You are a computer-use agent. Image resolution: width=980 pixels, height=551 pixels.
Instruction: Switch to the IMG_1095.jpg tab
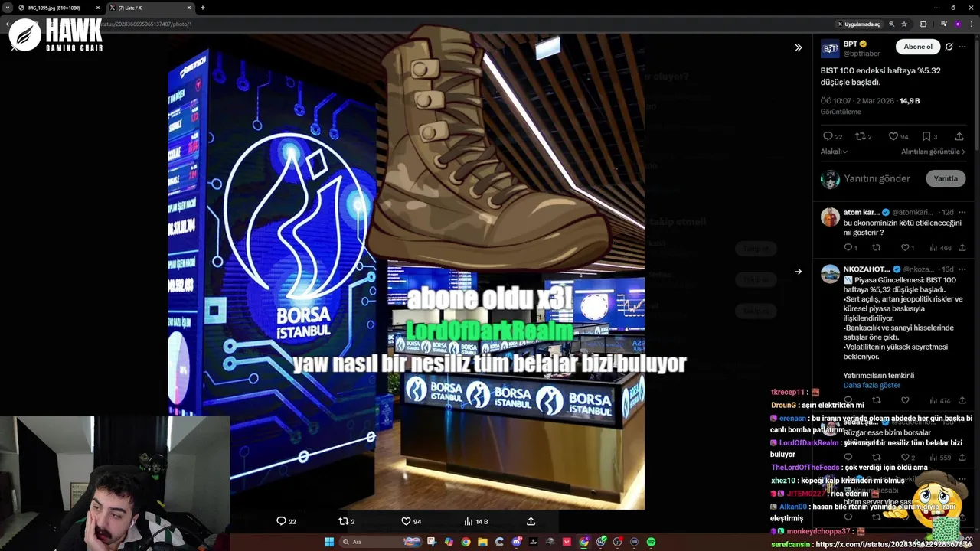(58, 8)
